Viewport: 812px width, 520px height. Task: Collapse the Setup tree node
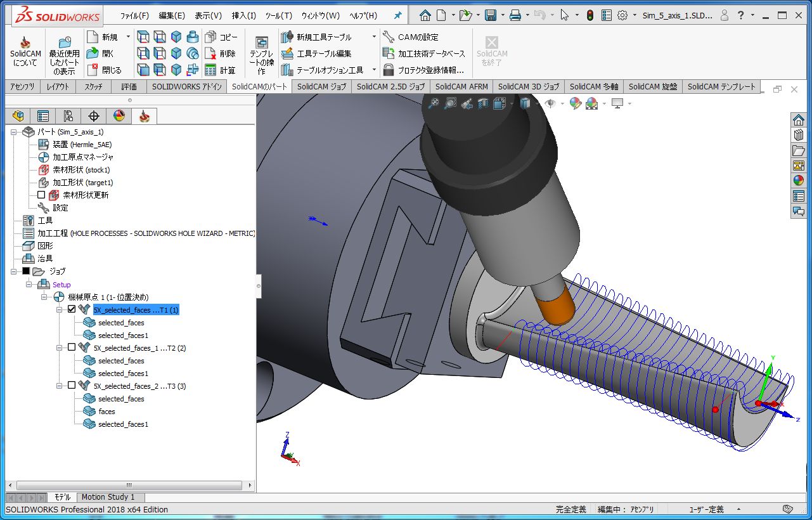pyautogui.click(x=29, y=284)
